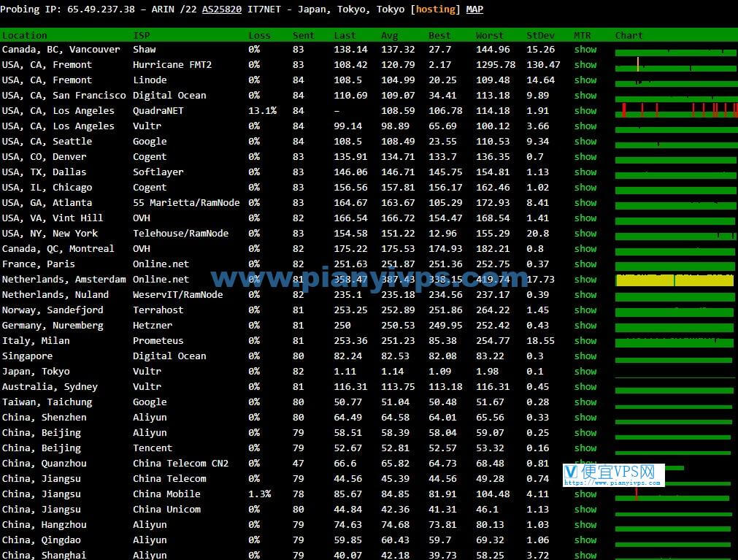Show MTR for Atlanta 55 Marietta/RamNode
The height and width of the screenshot is (560, 738).
(x=585, y=203)
